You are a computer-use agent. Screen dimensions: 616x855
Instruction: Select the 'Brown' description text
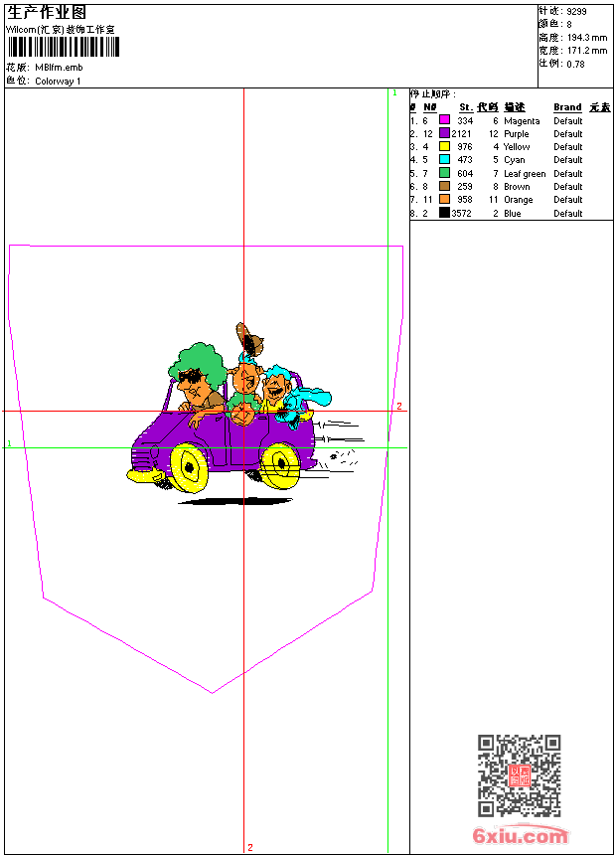(517, 187)
